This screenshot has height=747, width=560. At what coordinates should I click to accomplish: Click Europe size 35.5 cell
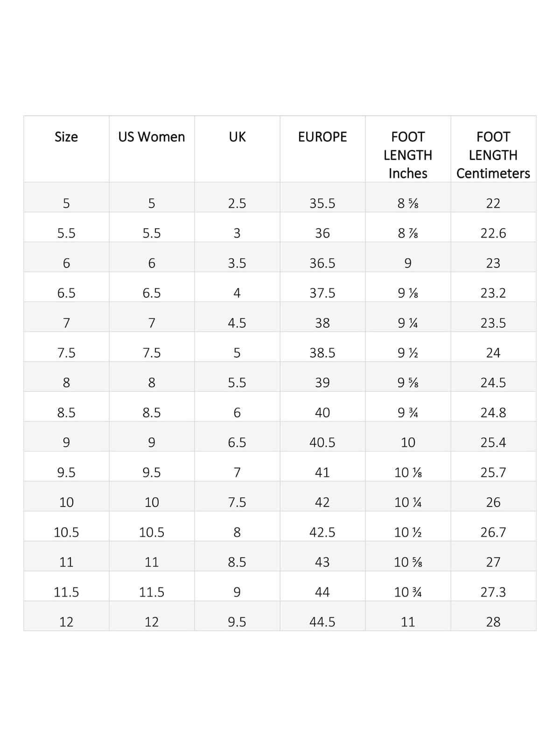tap(322, 203)
